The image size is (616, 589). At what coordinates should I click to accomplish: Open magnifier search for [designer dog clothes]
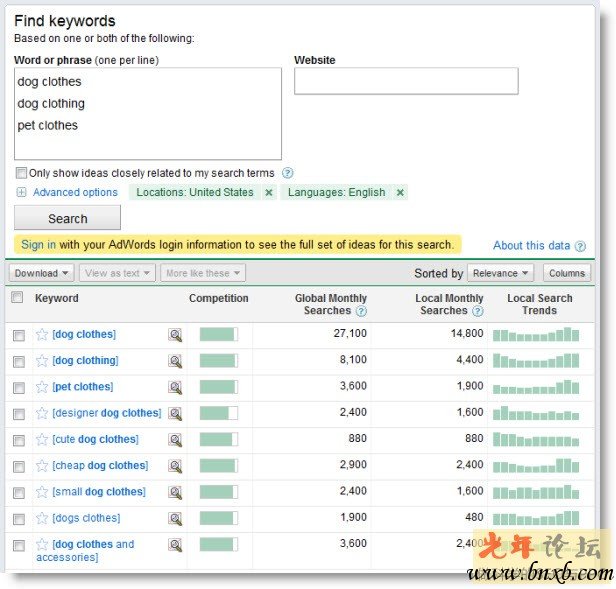pyautogui.click(x=175, y=414)
